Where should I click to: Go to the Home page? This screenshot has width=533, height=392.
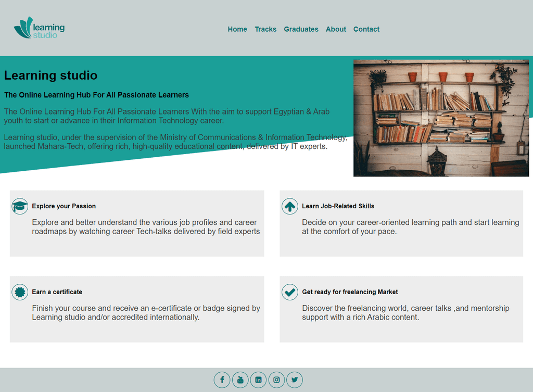point(237,29)
